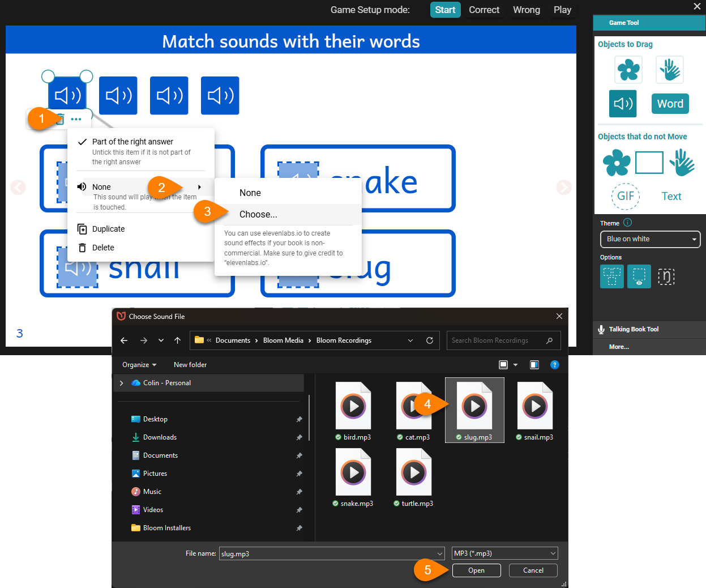Image resolution: width=706 pixels, height=588 pixels.
Task: Expand the Colin - Personal tree item
Action: (121, 383)
